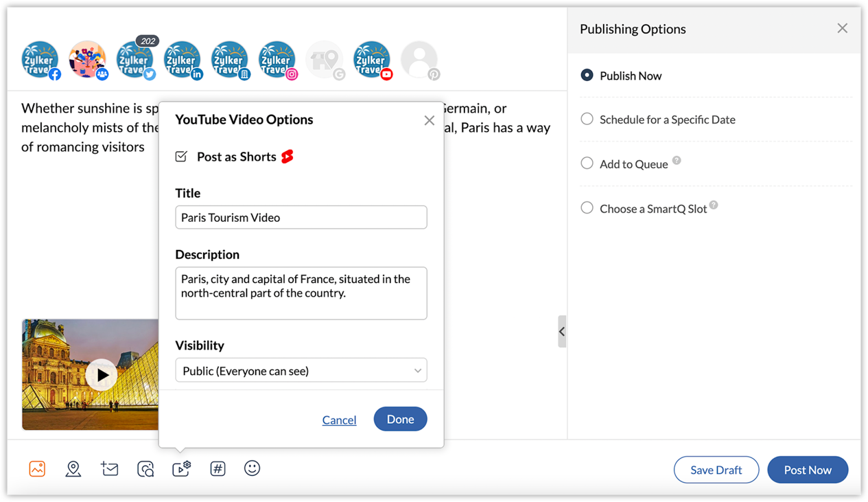Screen dimensions: 868x502
Task: Toggle the Post as Shorts checkbox
Action: (181, 157)
